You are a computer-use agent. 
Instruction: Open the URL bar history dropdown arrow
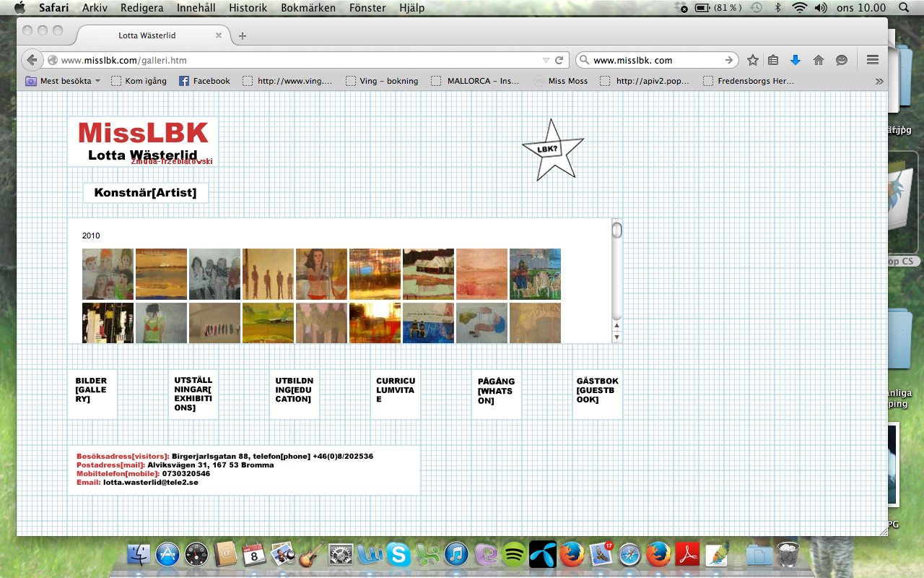[x=546, y=60]
